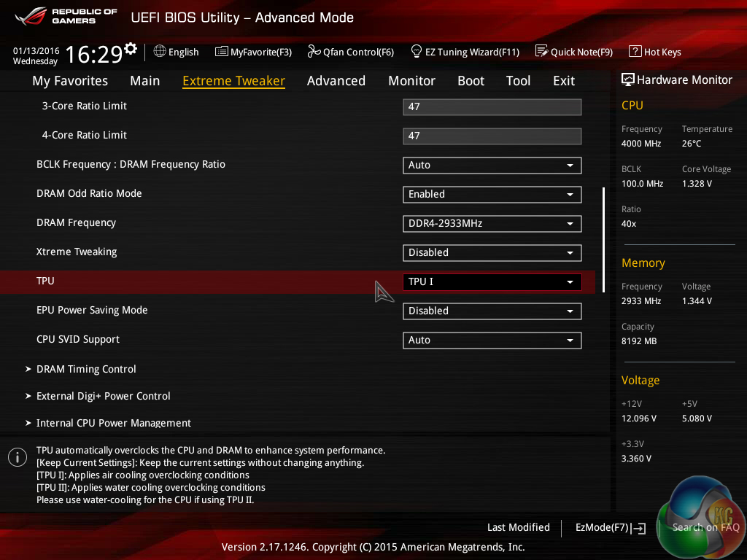
Task: Click the 16:29 clock display
Action: click(94, 54)
